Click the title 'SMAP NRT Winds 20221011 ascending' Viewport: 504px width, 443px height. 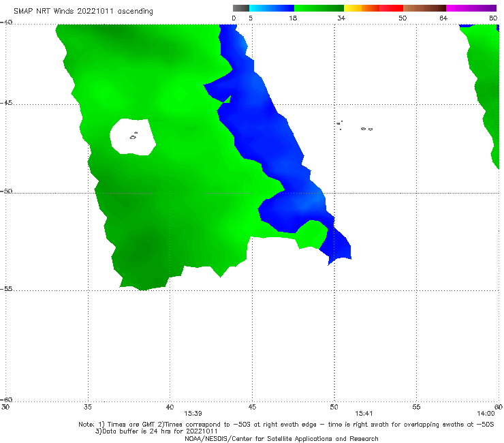83,12
